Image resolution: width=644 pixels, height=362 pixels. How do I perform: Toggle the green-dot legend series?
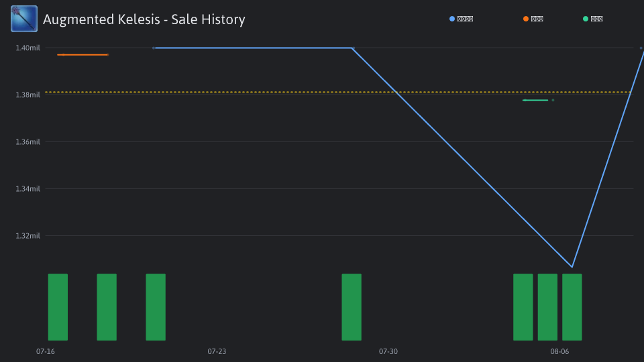click(592, 19)
